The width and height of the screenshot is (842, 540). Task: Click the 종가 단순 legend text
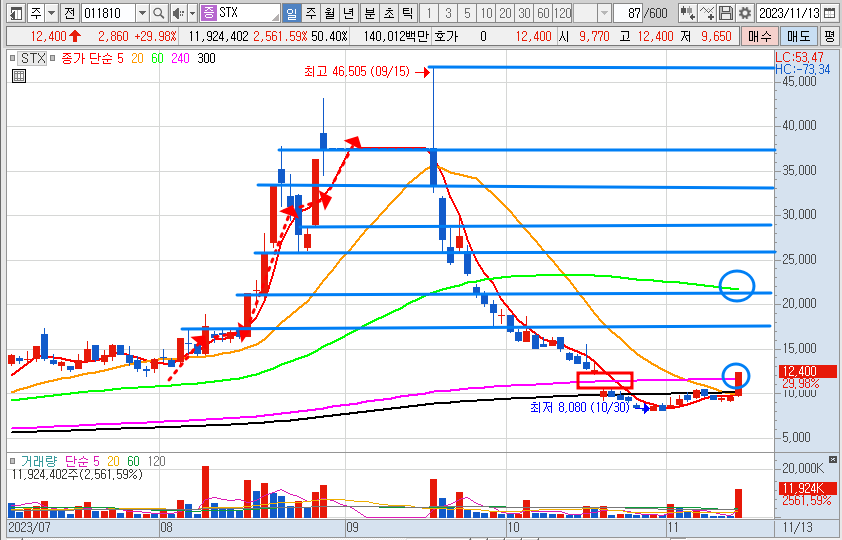click(x=86, y=59)
